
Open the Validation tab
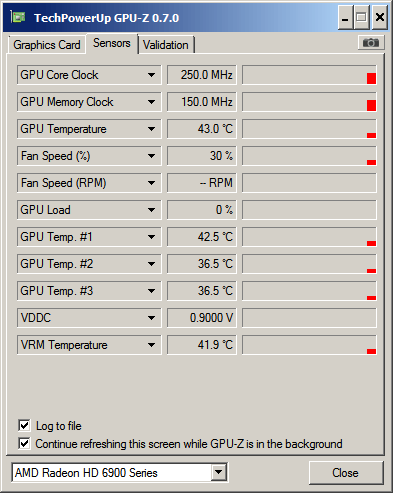click(166, 45)
